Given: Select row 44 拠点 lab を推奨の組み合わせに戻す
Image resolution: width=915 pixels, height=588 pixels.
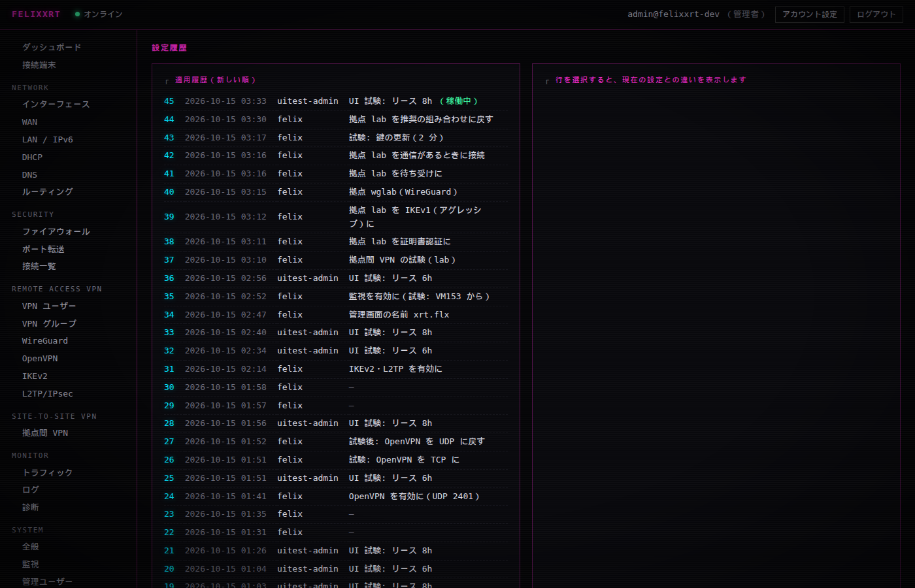Looking at the screenshot, I should pyautogui.click(x=335, y=120).
